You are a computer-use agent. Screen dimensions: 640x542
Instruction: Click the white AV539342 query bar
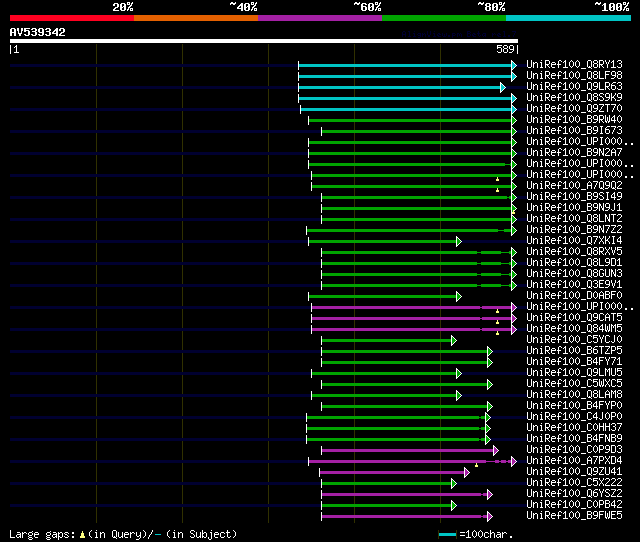264,41
